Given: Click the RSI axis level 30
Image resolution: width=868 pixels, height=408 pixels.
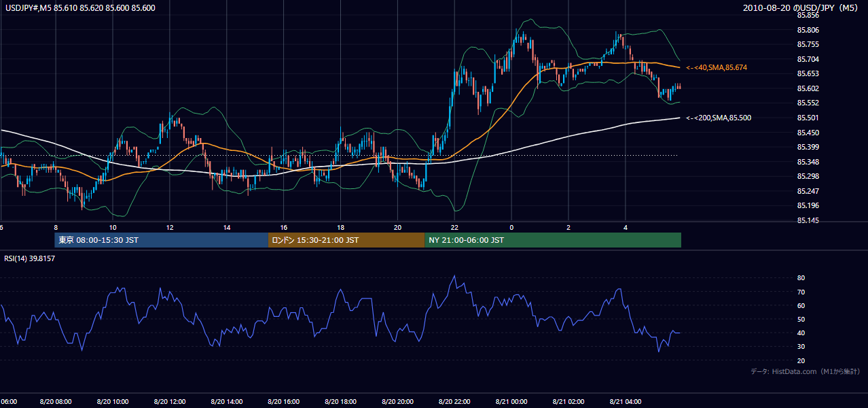Looking at the screenshot, I should tap(801, 347).
